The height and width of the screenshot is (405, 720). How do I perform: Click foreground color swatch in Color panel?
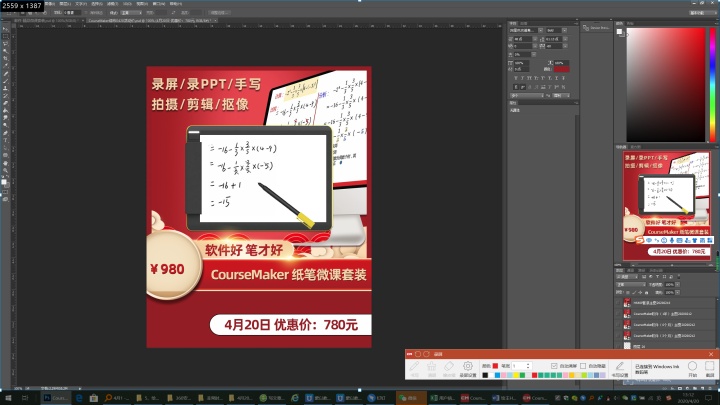click(x=619, y=31)
